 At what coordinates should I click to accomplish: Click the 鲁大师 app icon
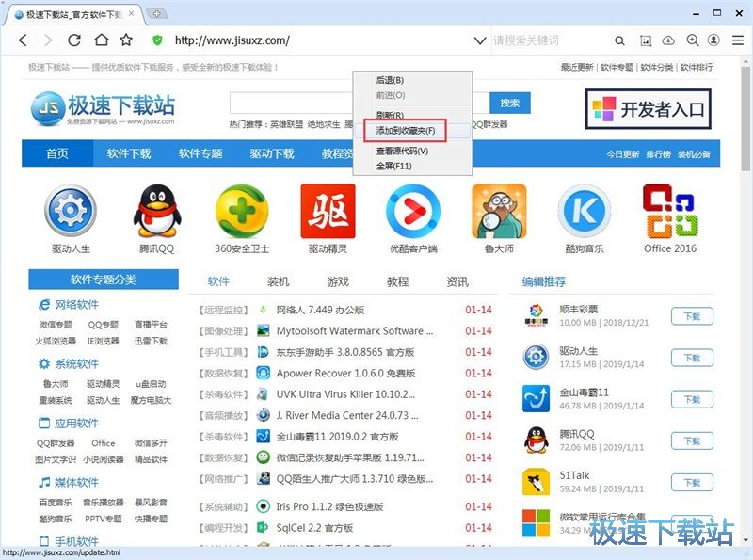coord(499,211)
